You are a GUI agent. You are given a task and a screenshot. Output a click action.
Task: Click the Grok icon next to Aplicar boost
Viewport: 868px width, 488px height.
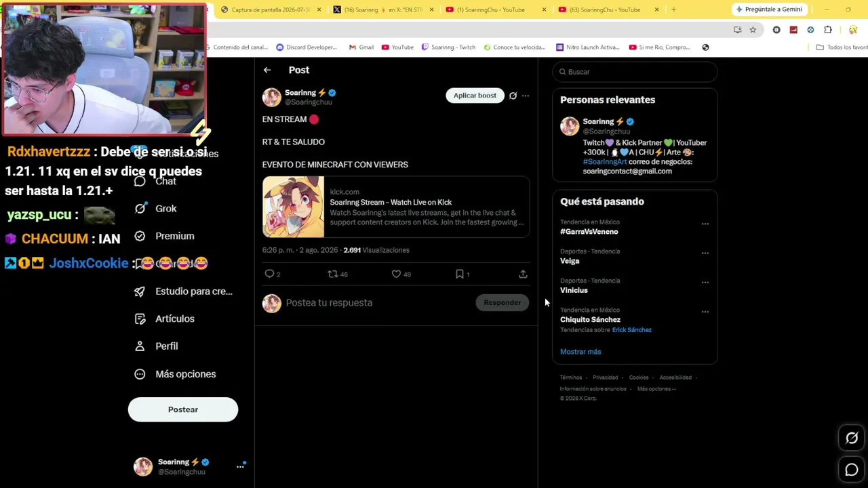(x=513, y=96)
